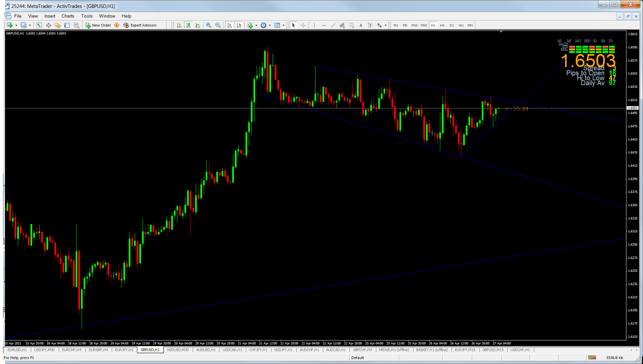Select the Equidistant channel tool
The height and width of the screenshot is (364, 643).
[x=342, y=25]
